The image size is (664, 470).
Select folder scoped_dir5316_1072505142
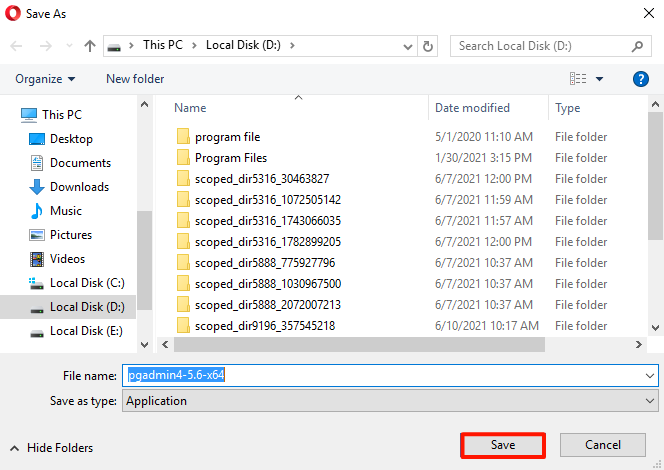point(268,200)
